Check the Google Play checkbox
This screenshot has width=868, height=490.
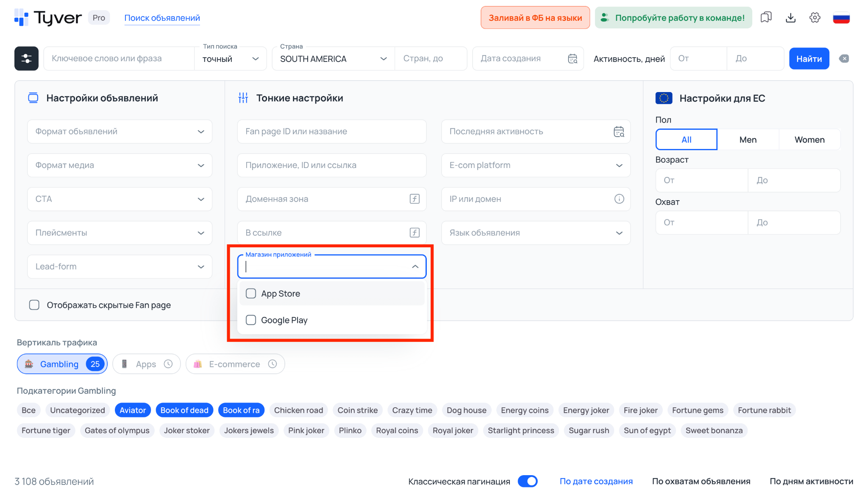[250, 320]
